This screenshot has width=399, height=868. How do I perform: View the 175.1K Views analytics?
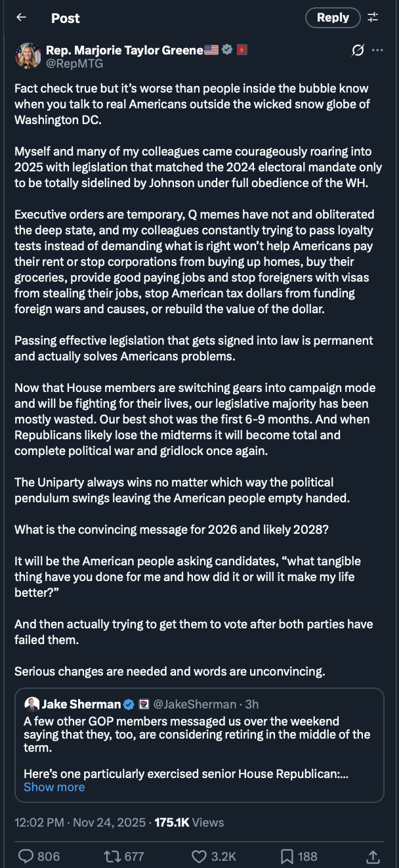pos(189,822)
